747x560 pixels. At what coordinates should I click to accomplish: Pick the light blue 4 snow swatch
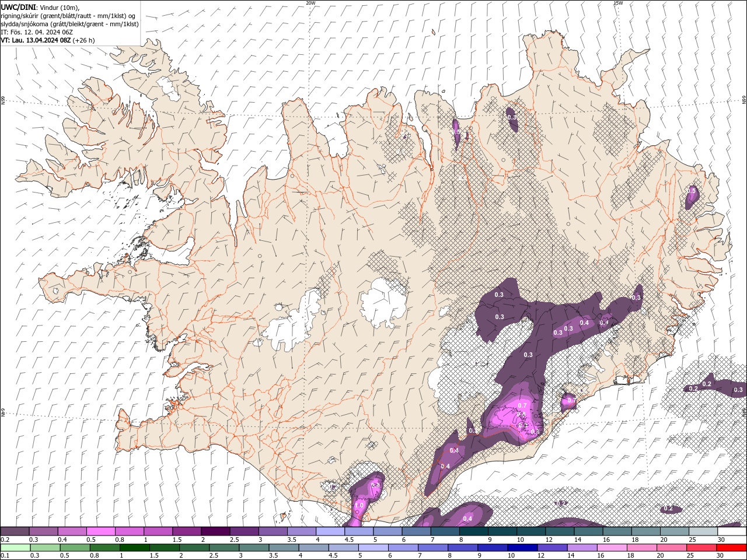click(330, 531)
